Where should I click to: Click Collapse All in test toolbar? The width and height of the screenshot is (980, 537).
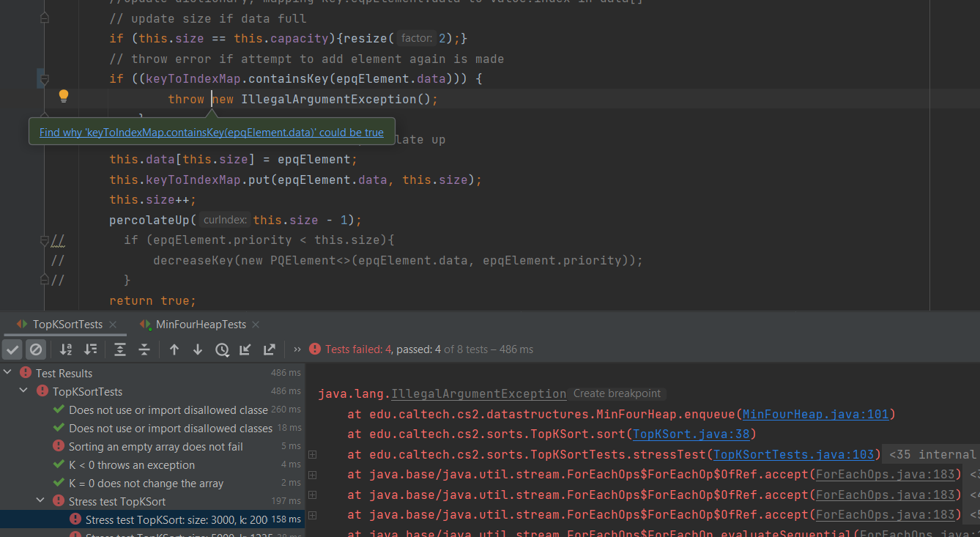[144, 349]
